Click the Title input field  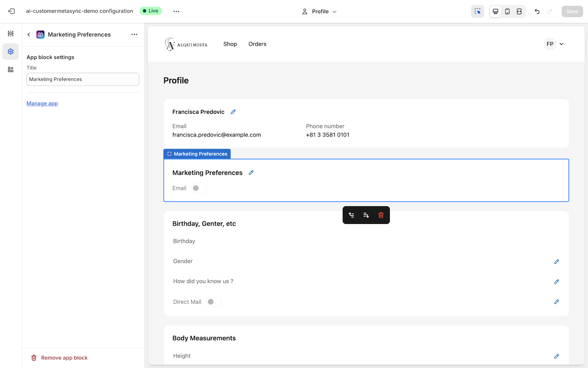tap(83, 79)
